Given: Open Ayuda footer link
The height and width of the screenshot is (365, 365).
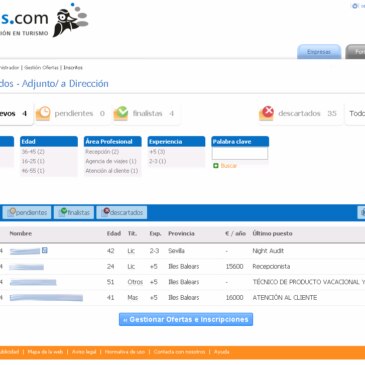Looking at the screenshot, I should click(222, 352).
